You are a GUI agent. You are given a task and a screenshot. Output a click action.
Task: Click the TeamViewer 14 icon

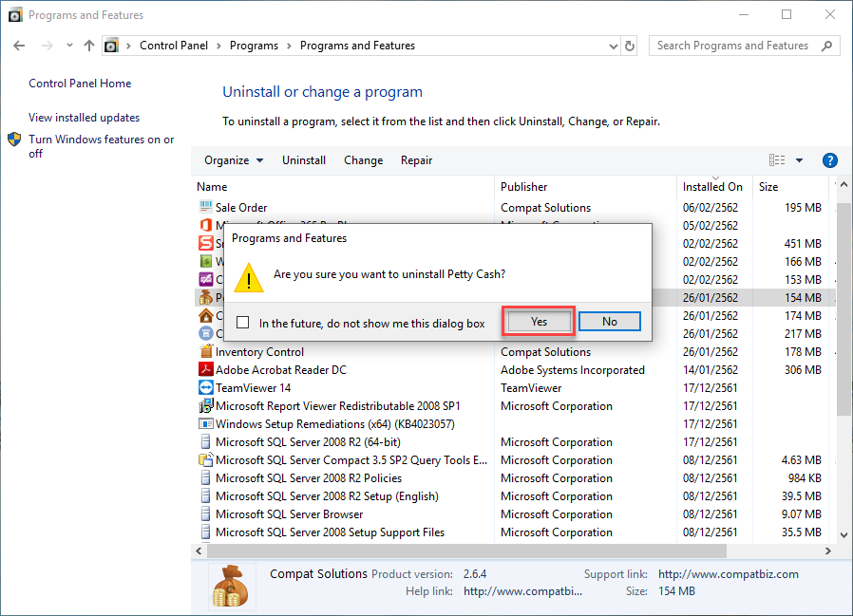tap(205, 387)
